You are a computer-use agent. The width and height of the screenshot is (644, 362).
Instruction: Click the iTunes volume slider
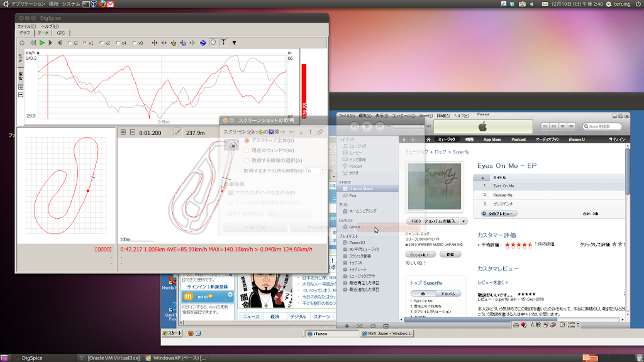[x=407, y=126]
